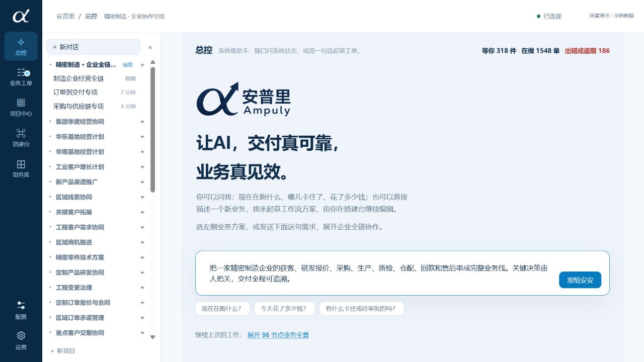
Task: Expand the 新产品渠道推广 project
Action: coord(50,182)
